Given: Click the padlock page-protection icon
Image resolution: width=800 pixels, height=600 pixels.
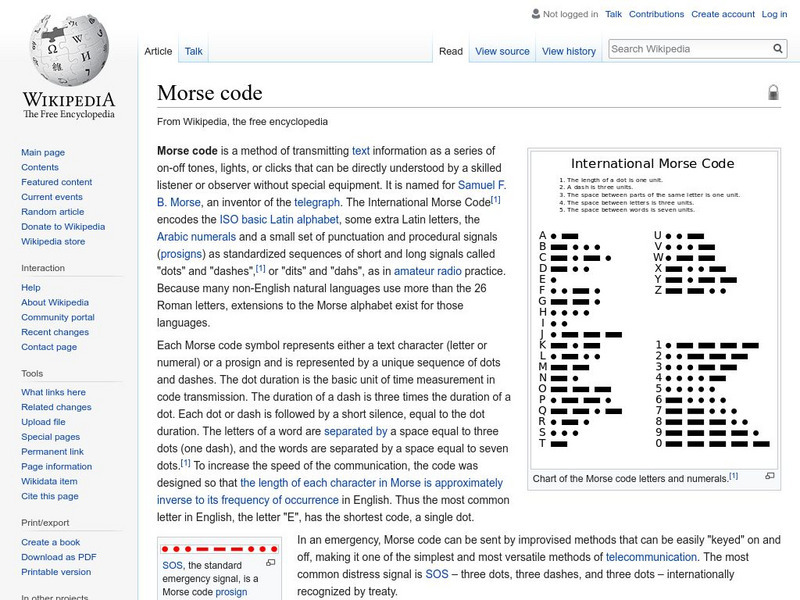Looking at the screenshot, I should click(x=773, y=91).
